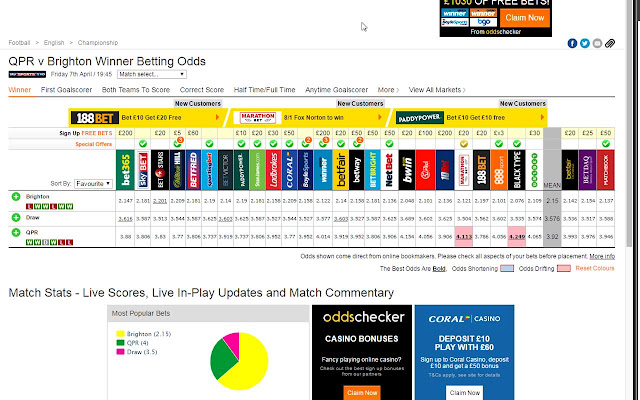Click the 888sport orange logo
640x400 pixels.
(499, 170)
